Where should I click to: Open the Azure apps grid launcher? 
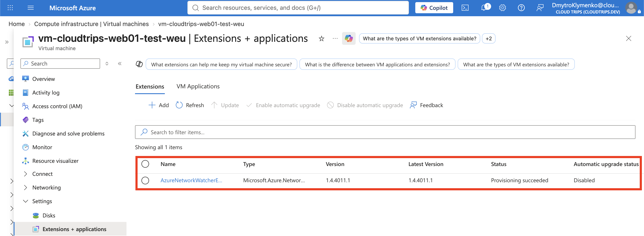pos(10,8)
